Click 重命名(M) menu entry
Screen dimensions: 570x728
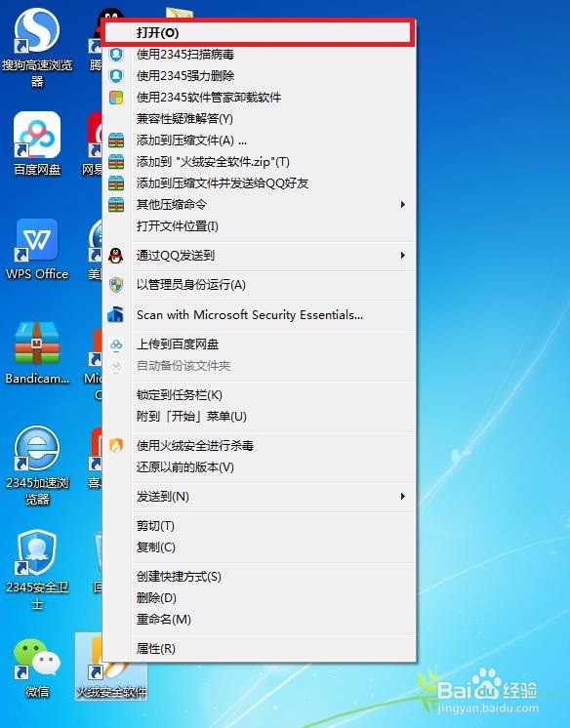pos(259,620)
